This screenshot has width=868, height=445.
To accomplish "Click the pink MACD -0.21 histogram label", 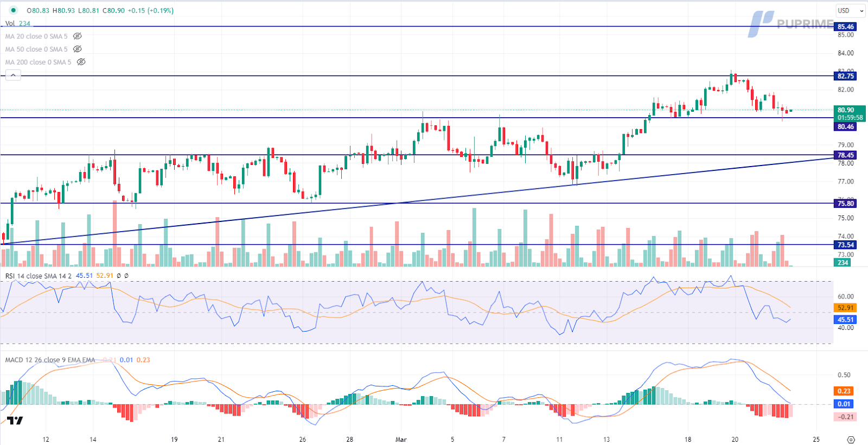I will click(x=845, y=417).
